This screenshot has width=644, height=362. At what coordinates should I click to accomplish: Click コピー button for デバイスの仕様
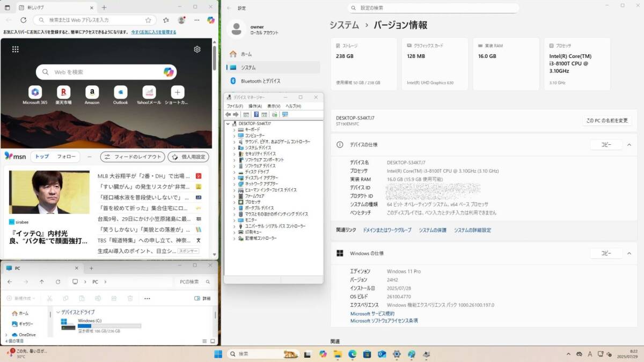(x=606, y=145)
